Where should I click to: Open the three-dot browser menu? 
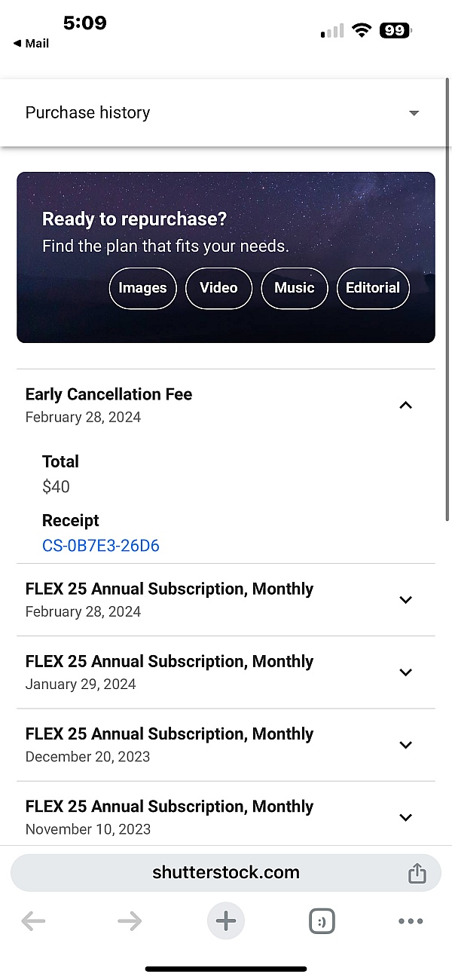(x=411, y=920)
